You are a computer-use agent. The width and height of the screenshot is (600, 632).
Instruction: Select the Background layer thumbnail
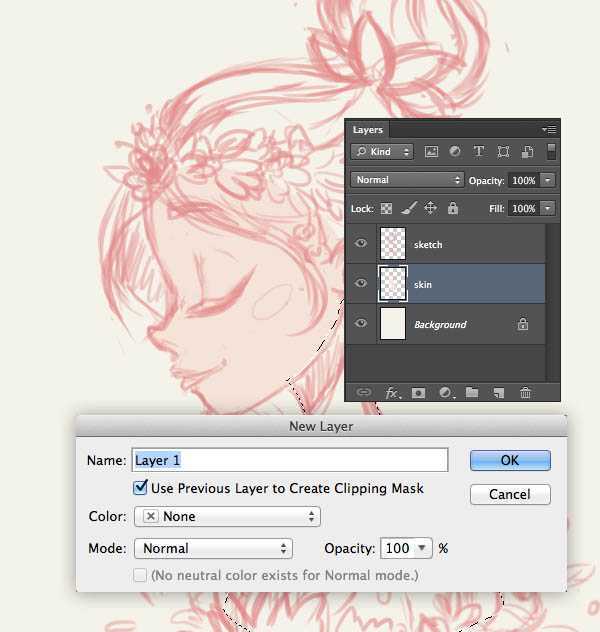(x=393, y=323)
